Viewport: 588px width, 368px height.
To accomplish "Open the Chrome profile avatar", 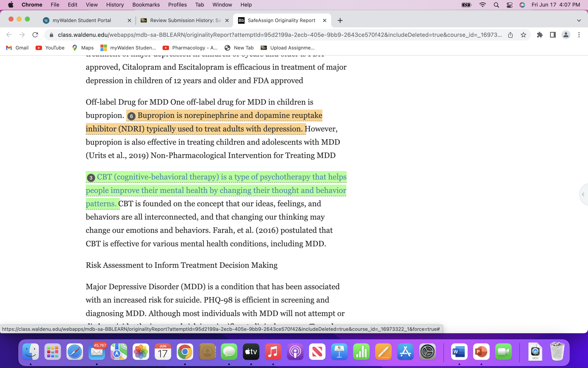I will click(566, 35).
